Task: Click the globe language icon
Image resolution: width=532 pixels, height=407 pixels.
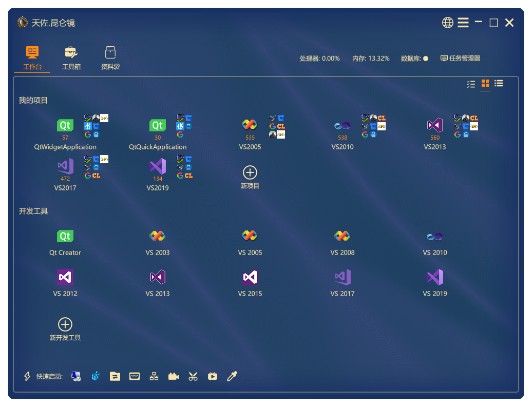Action: tap(447, 23)
